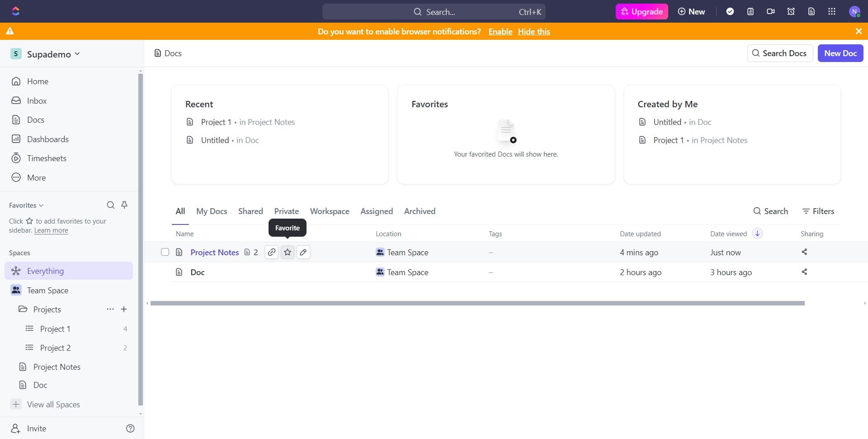
Task: Click the horizontal scrollbar under docs table
Action: [x=477, y=303]
